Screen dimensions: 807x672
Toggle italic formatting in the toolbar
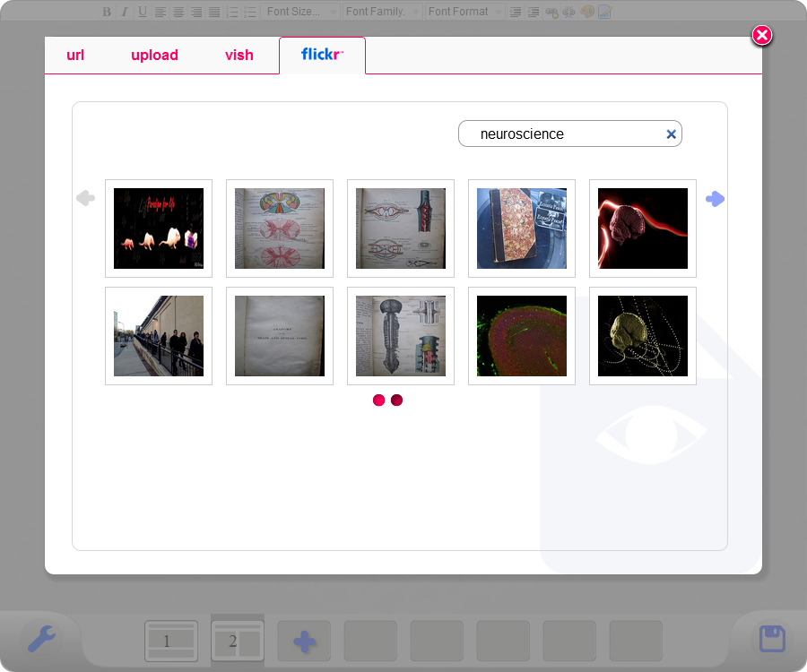coord(125,12)
